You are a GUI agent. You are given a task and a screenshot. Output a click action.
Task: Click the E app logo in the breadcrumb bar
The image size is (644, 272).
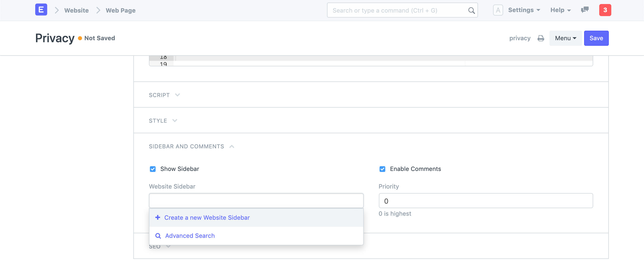click(x=41, y=10)
